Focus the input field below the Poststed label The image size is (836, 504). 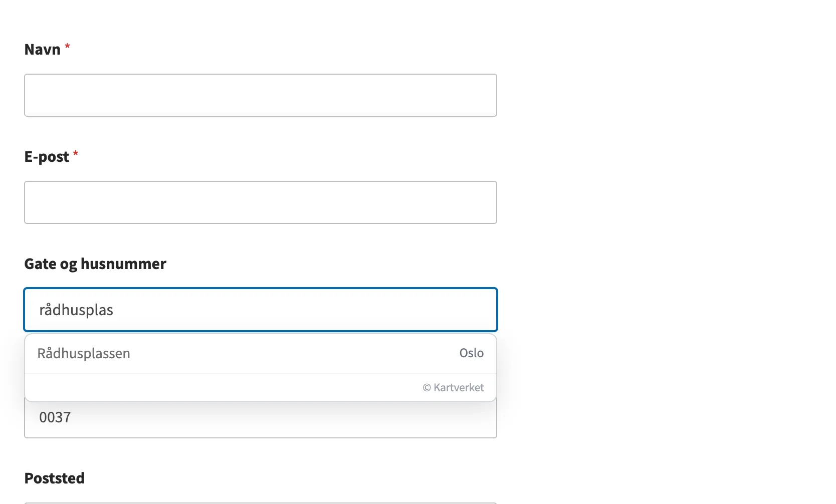coord(261,502)
